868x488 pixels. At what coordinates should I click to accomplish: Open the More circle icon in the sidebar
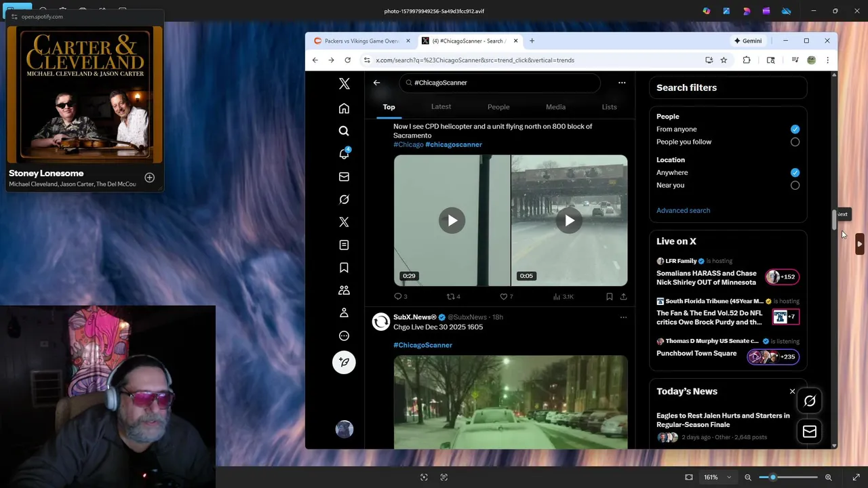tap(344, 335)
